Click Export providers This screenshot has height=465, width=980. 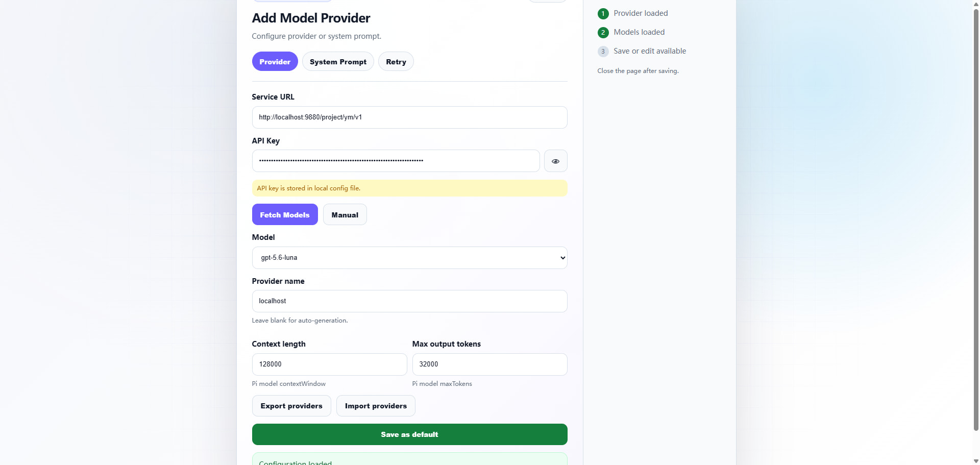tap(291, 406)
